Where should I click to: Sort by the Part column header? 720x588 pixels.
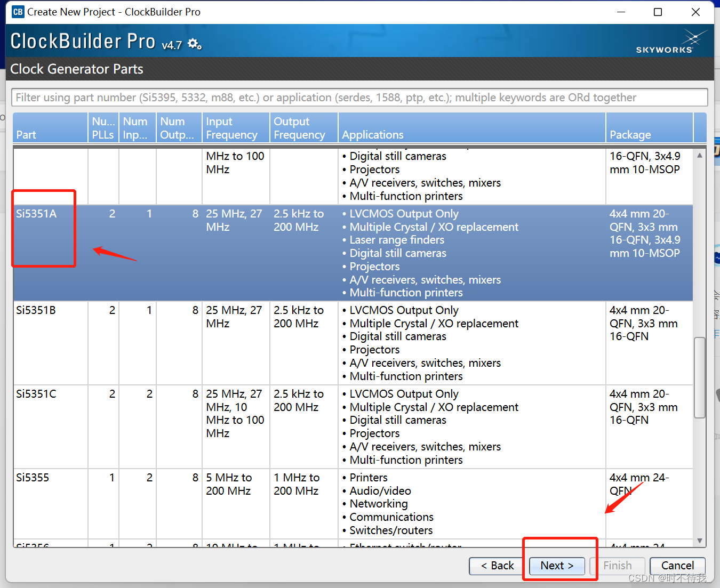click(x=50, y=128)
